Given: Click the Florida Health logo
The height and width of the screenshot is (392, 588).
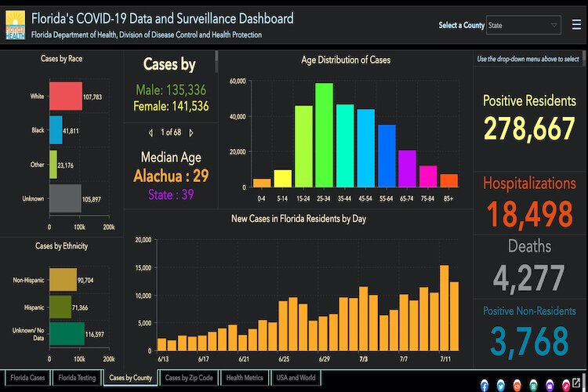Looking at the screenshot, I should point(15,24).
